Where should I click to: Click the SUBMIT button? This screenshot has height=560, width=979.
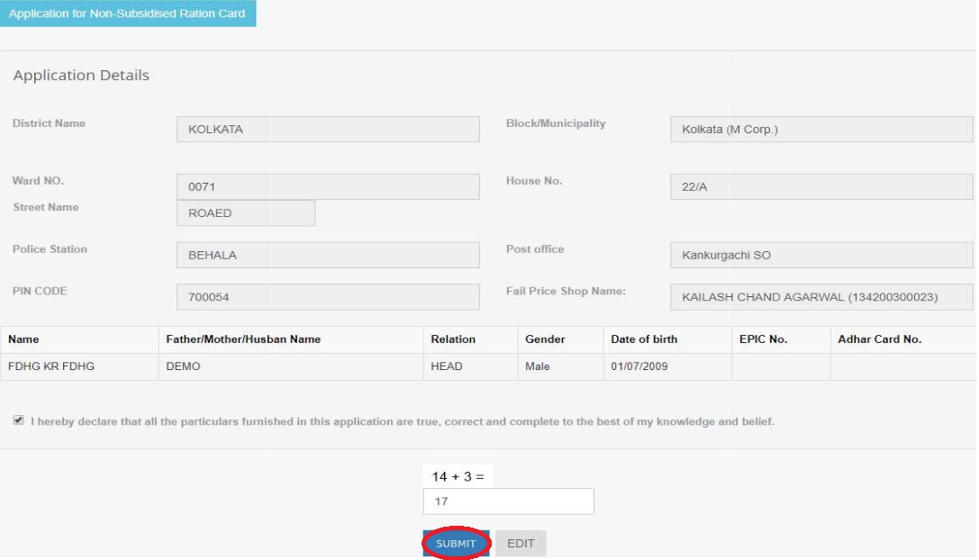coord(456,544)
